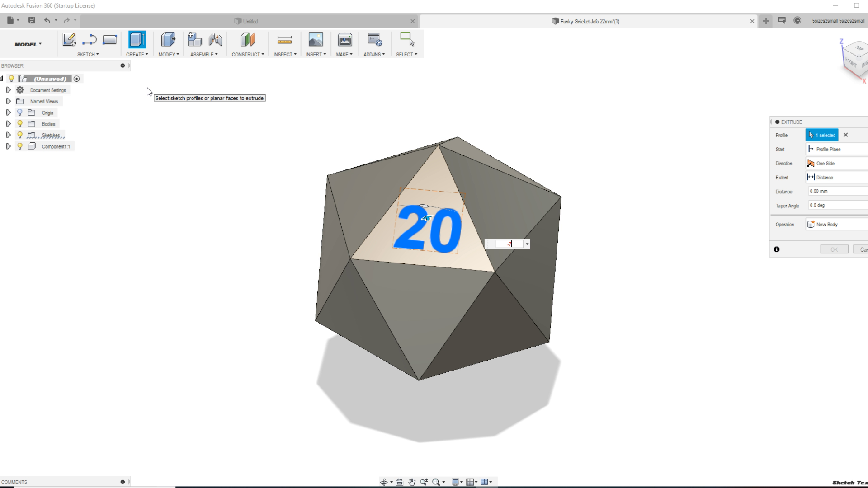Open the MODIFY menu

169,55
